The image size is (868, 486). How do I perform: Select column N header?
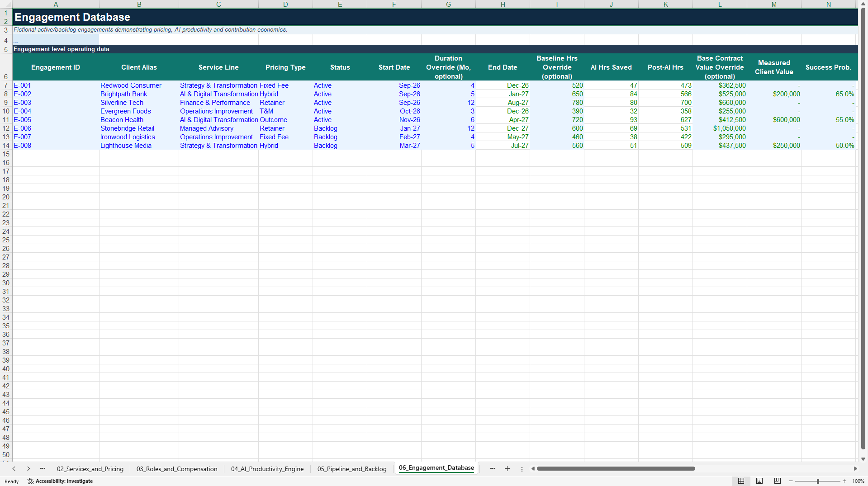click(x=829, y=4)
